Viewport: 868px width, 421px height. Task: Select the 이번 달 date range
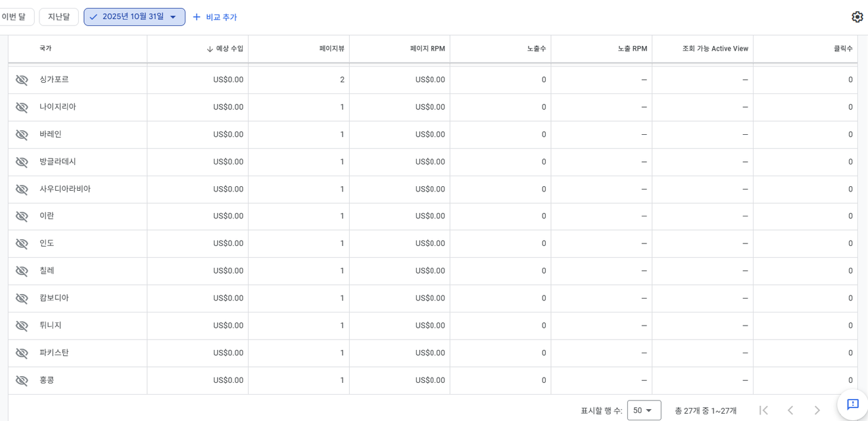click(x=14, y=17)
